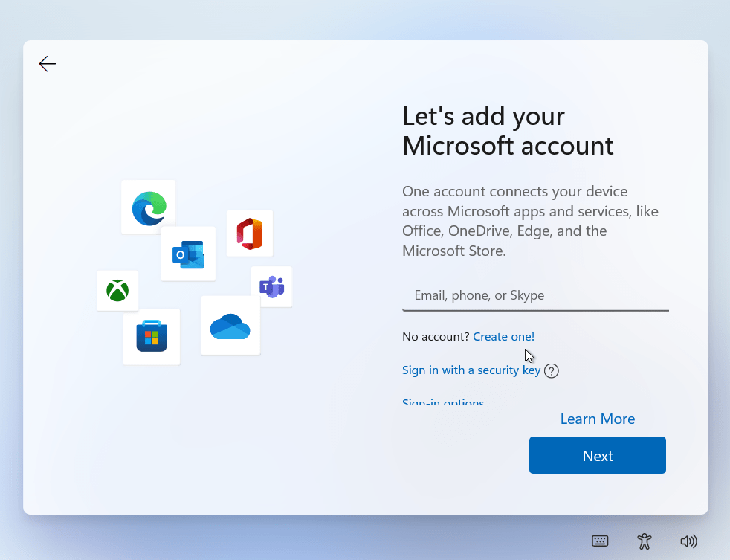Click the Xbox app icon
The width and height of the screenshot is (730, 560).
pyautogui.click(x=117, y=291)
